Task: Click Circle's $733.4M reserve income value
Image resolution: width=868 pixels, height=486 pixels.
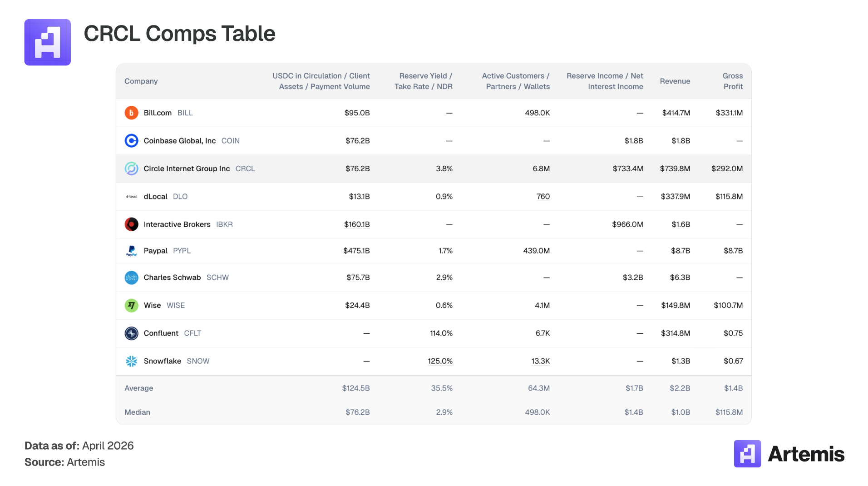Action: (x=628, y=169)
